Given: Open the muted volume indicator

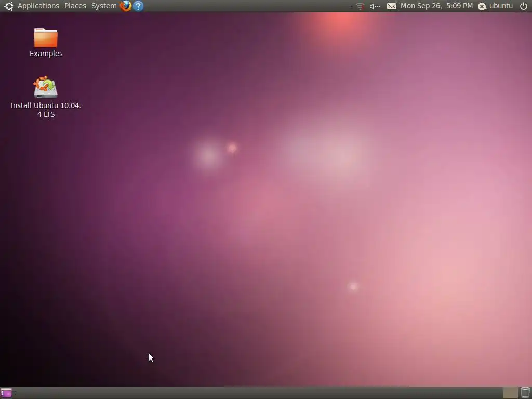Looking at the screenshot, I should coord(375,6).
